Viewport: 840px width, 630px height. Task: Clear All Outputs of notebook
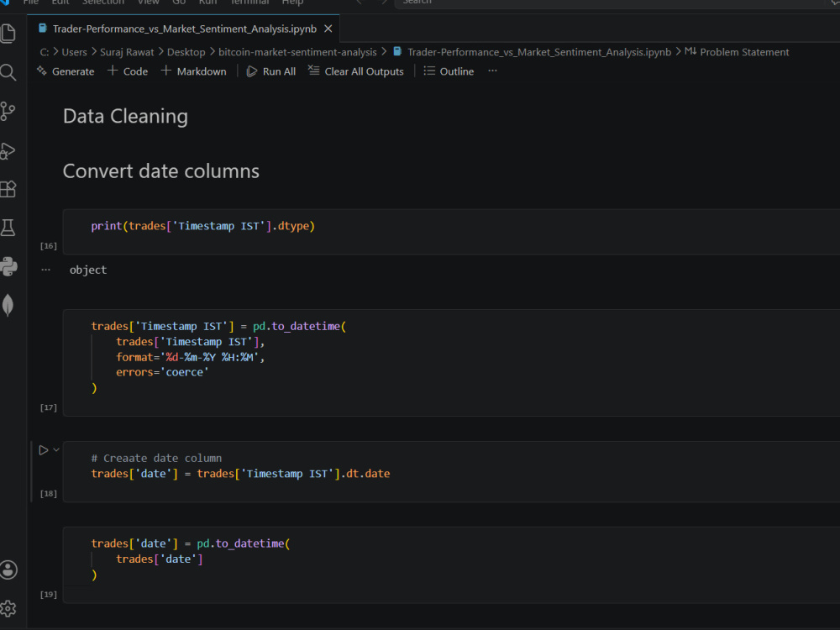pos(355,71)
